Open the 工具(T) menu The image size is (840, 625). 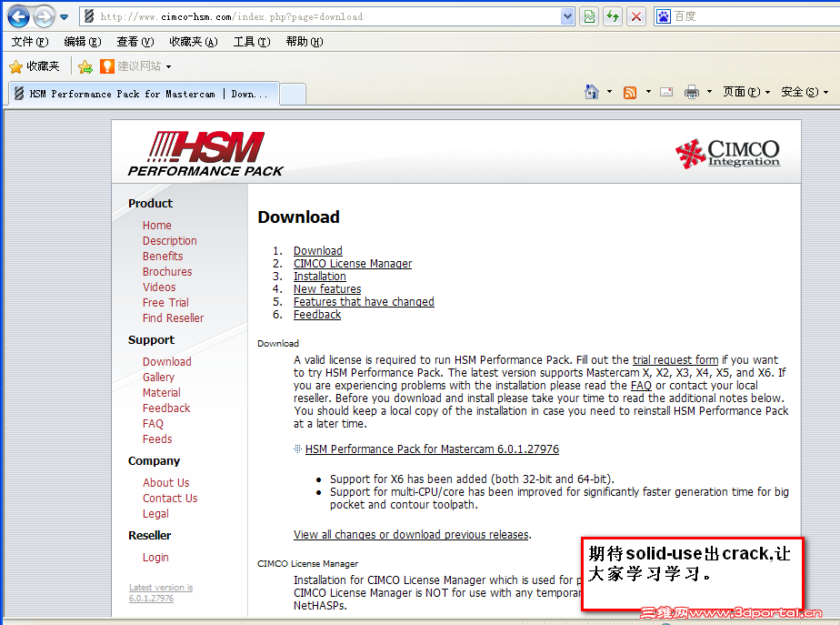tap(252, 41)
